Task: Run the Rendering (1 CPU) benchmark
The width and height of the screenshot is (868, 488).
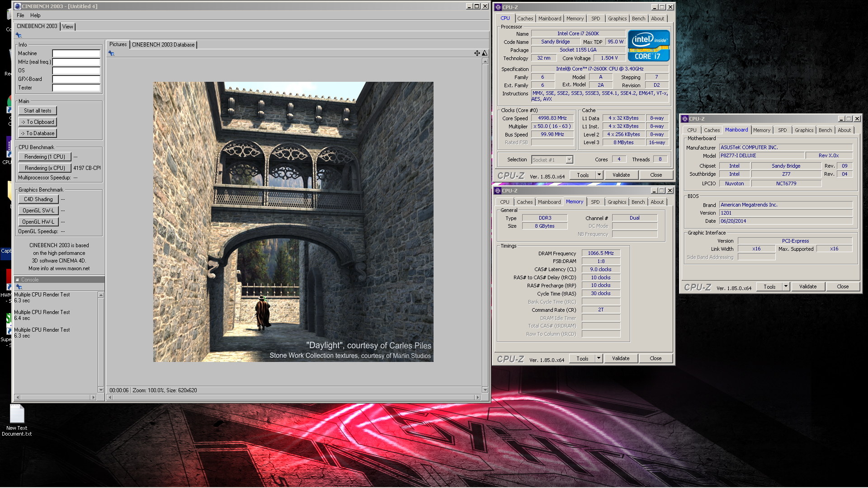Action: pos(45,157)
